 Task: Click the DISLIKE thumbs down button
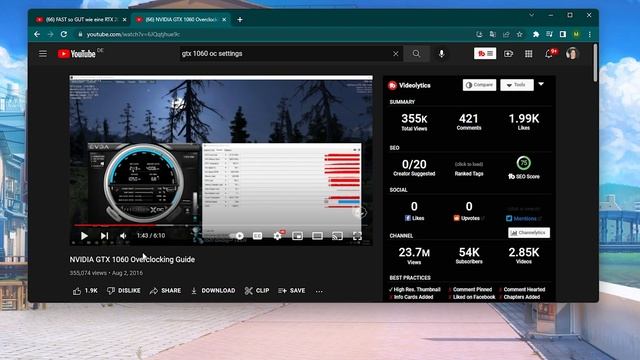123,291
